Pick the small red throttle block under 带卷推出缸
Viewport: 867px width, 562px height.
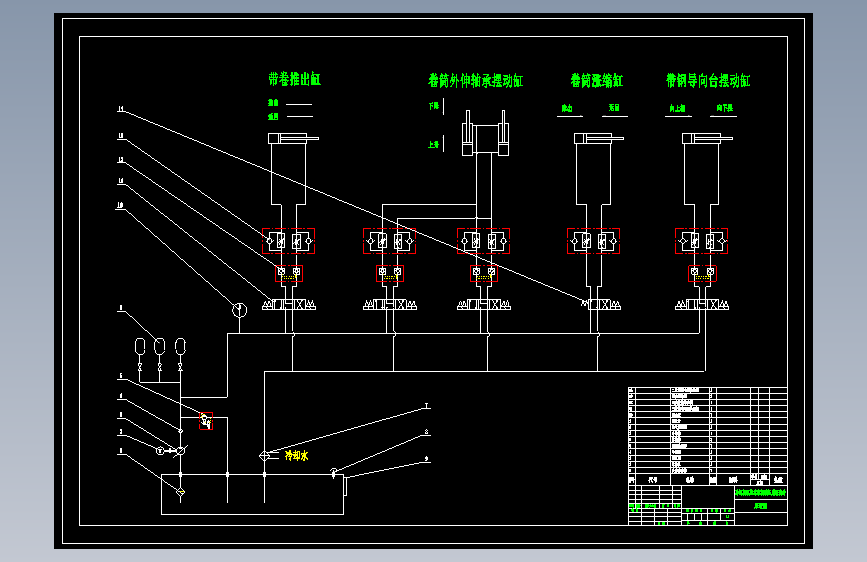pos(289,273)
